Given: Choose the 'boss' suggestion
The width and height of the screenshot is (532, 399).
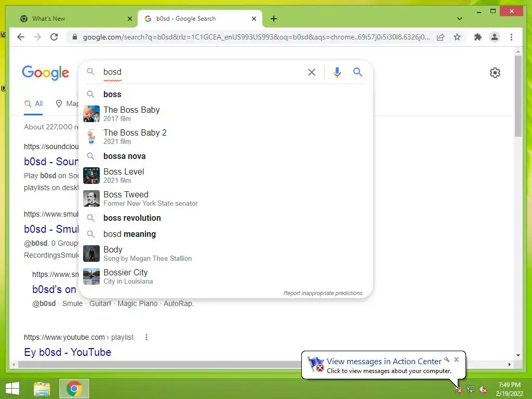Looking at the screenshot, I should [225, 95].
